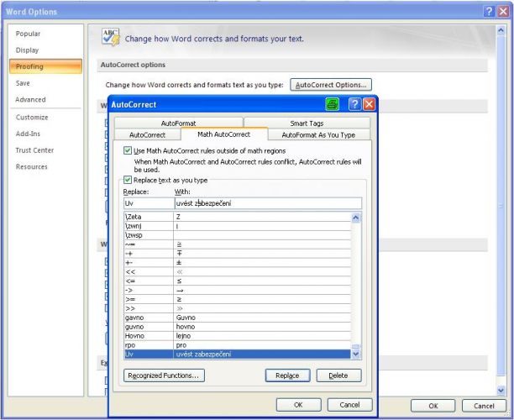Click the entries list scroll up arrow

(x=355, y=218)
